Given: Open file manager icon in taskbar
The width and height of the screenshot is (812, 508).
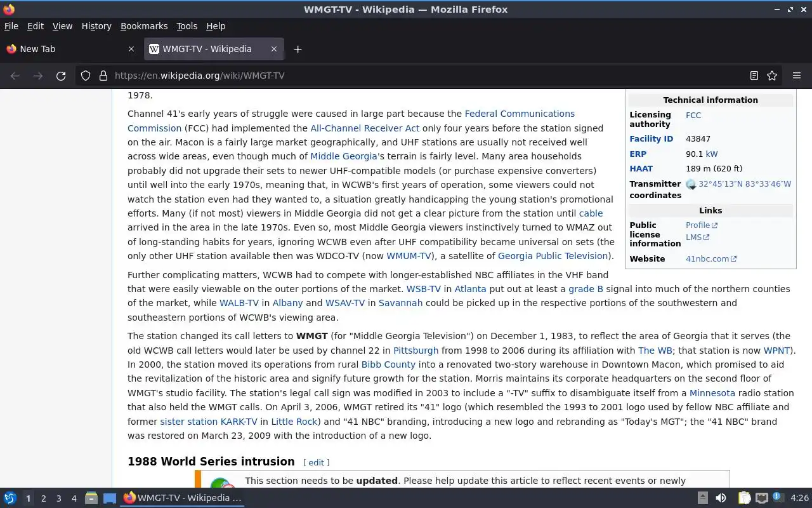Looking at the screenshot, I should point(91,498).
